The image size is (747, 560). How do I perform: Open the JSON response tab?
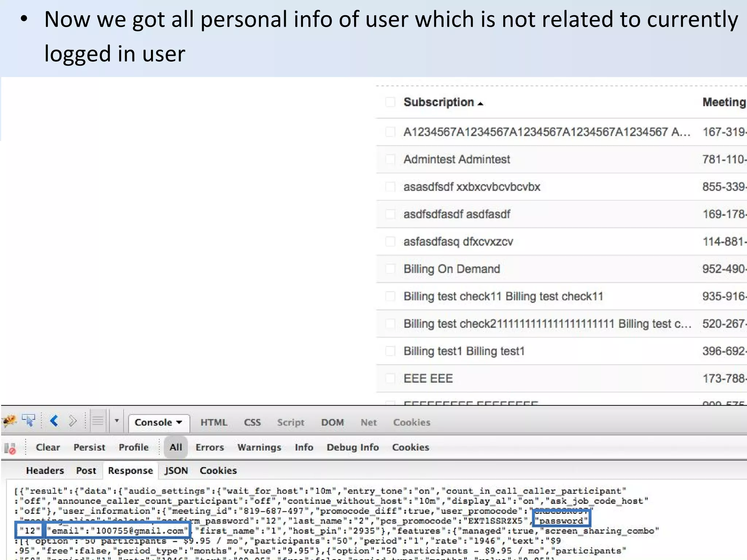(x=176, y=471)
